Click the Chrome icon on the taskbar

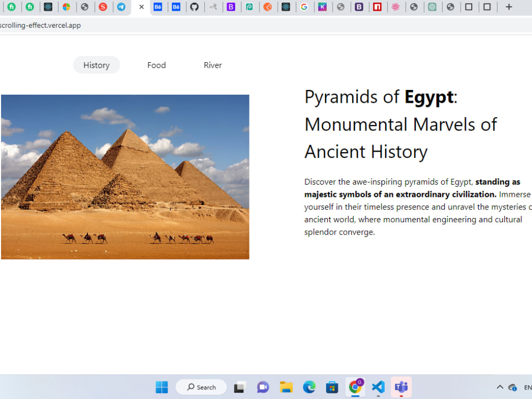point(355,387)
